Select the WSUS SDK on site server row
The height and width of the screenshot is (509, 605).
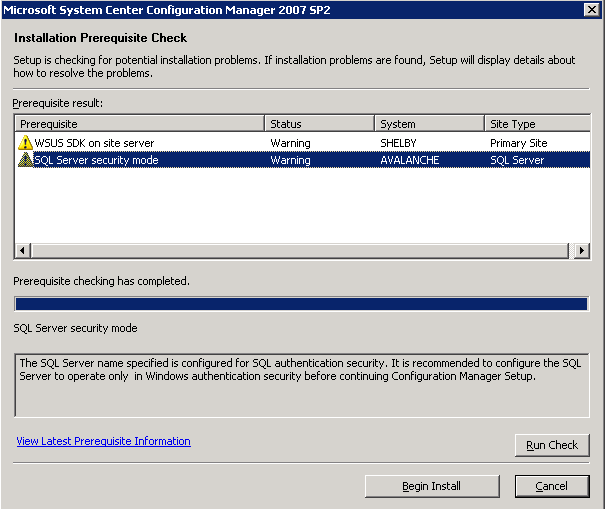tap(302, 143)
